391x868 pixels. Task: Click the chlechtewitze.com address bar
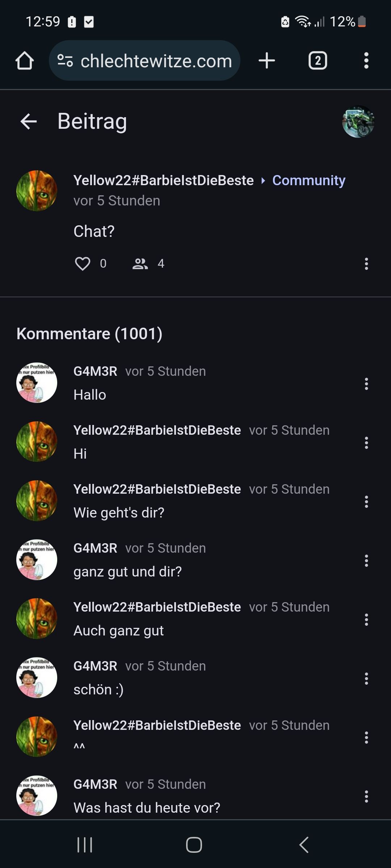(156, 61)
